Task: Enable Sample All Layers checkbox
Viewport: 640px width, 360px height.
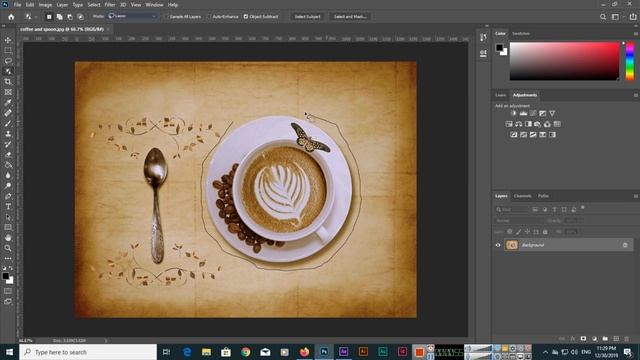Action: 166,17
